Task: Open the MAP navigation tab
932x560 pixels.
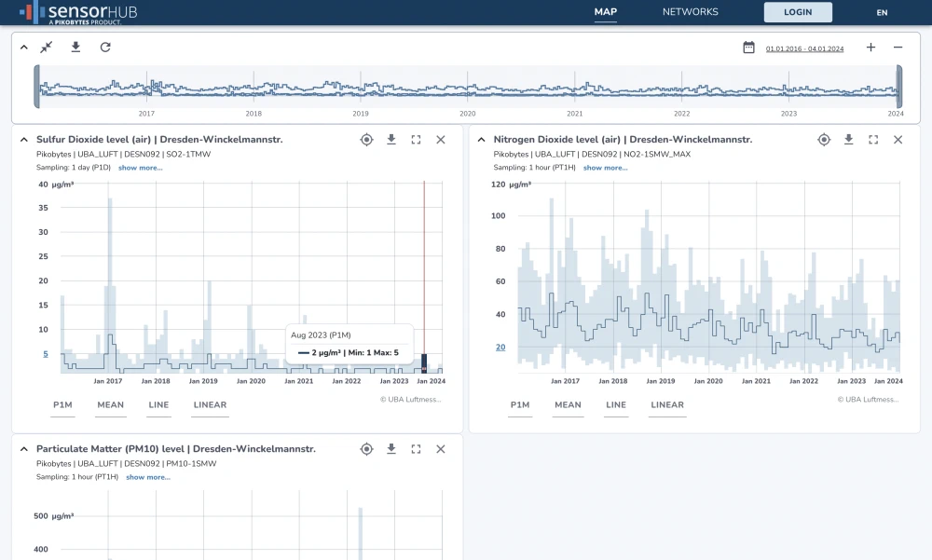Action: [x=605, y=12]
